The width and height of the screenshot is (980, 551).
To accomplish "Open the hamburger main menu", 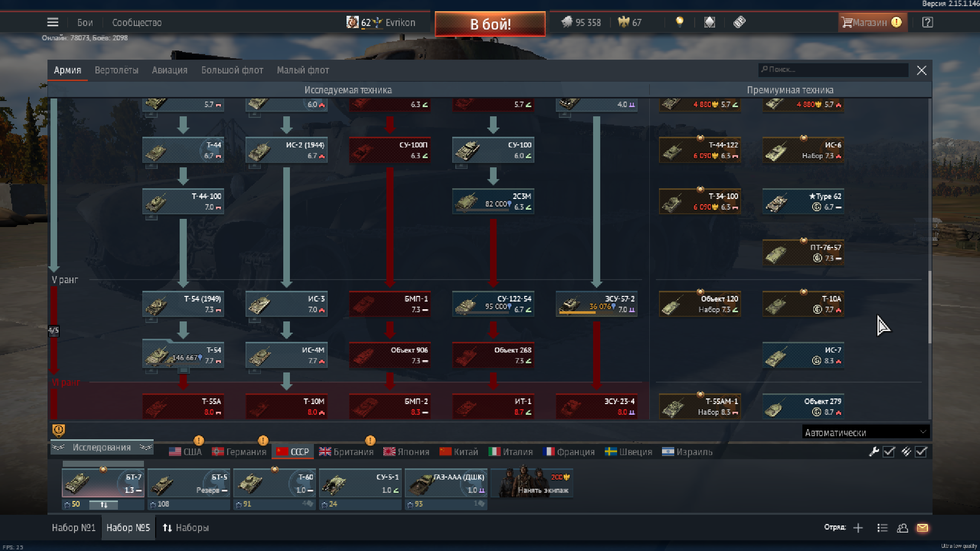I will [53, 22].
